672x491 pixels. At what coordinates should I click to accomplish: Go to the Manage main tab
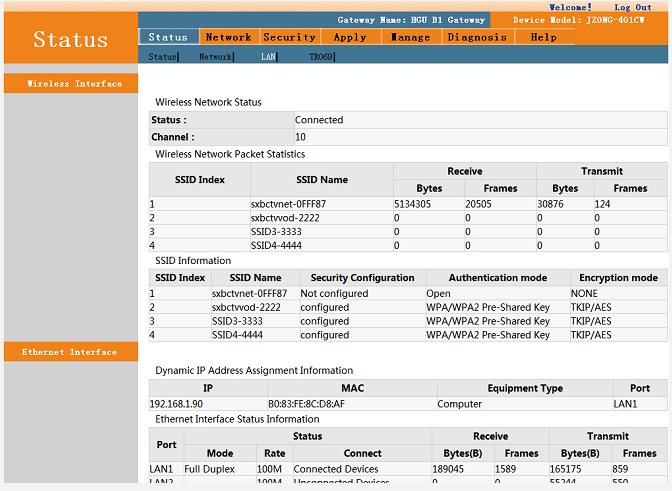pyautogui.click(x=410, y=37)
